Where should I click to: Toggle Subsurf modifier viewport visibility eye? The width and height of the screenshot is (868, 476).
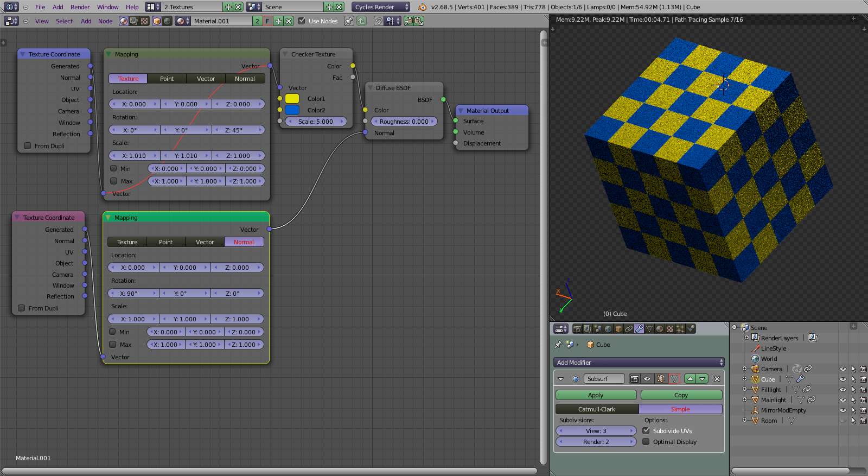point(647,379)
